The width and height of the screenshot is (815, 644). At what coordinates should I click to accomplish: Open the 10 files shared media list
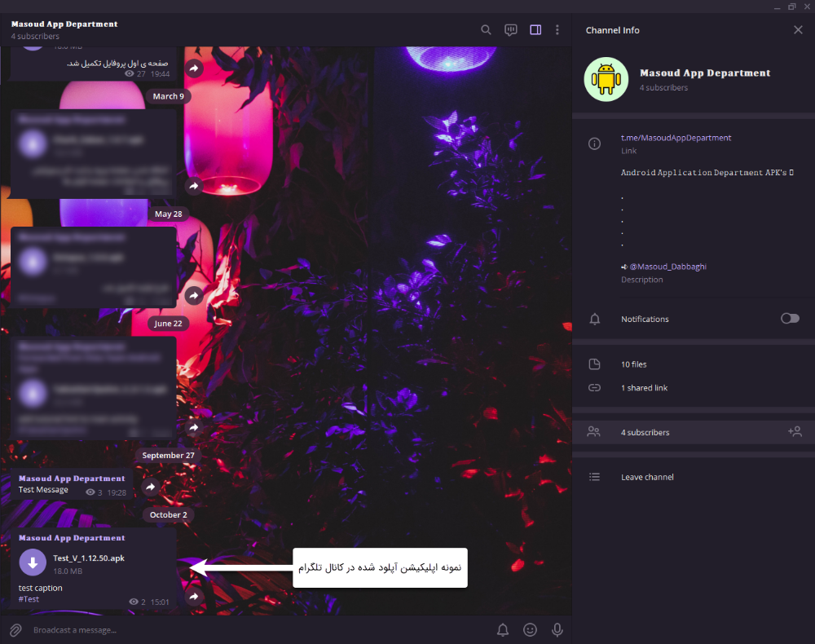[694, 364]
